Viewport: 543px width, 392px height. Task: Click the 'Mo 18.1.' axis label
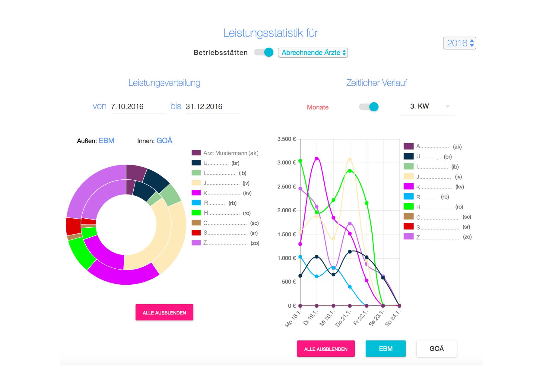(x=293, y=318)
